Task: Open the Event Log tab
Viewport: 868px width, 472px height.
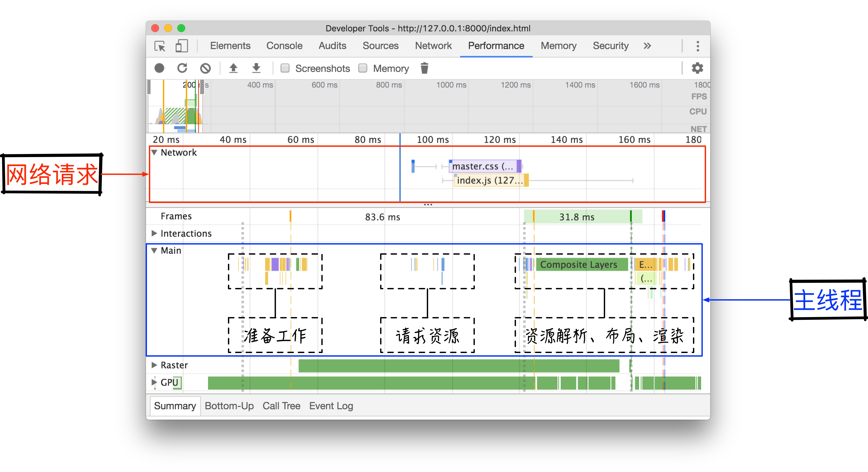Action: click(331, 406)
